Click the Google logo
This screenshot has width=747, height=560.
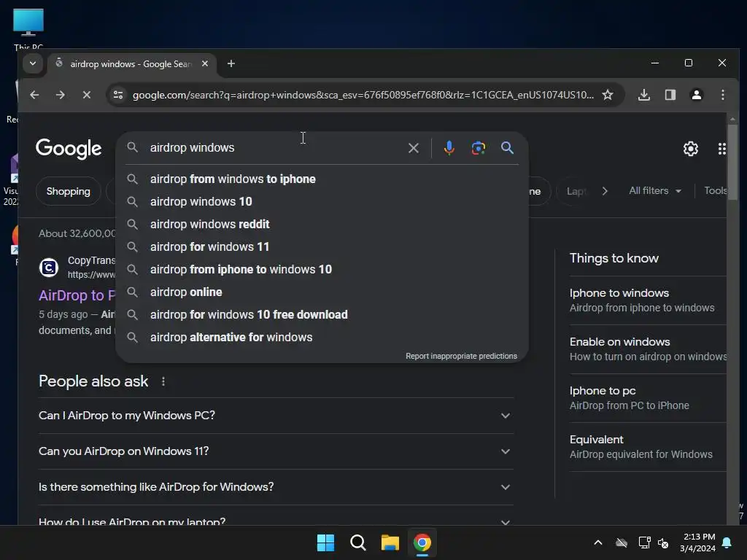pos(69,149)
